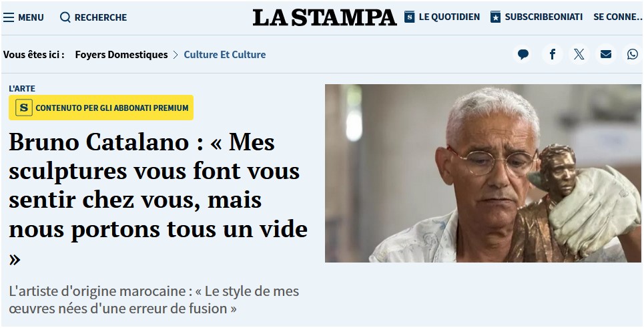
Task: Open Foyers Domestiques breadcrumb
Action: (121, 54)
